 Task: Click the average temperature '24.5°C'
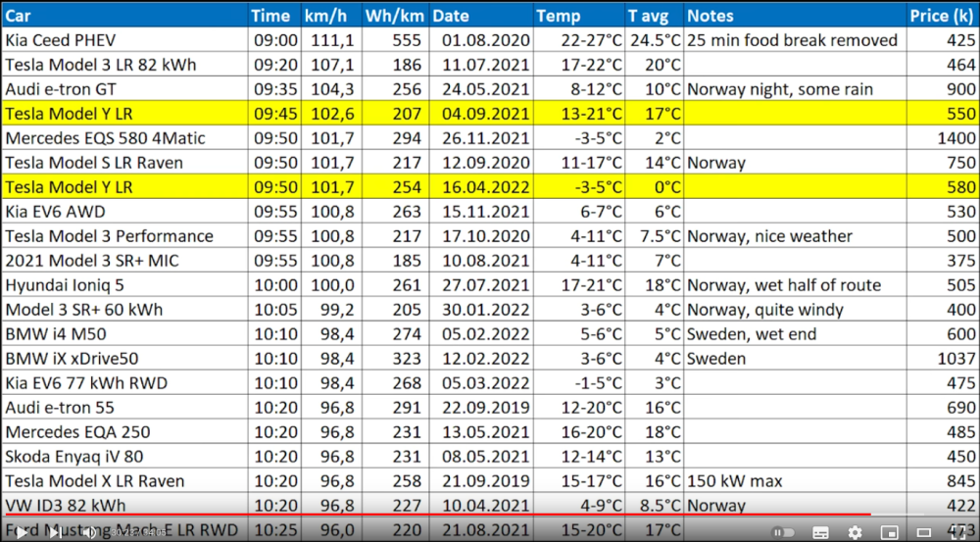[x=655, y=40]
